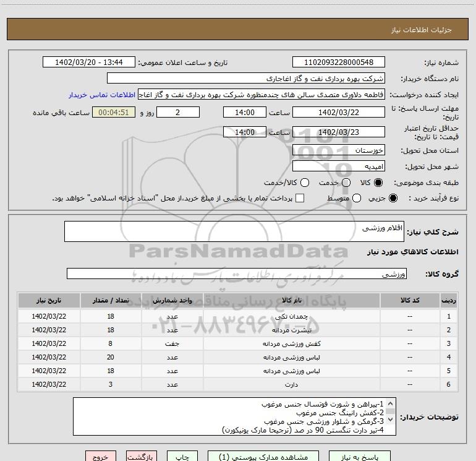Click the کفش ورزشی مردانه item name
The height and width of the screenshot is (461, 476).
pos(291,343)
